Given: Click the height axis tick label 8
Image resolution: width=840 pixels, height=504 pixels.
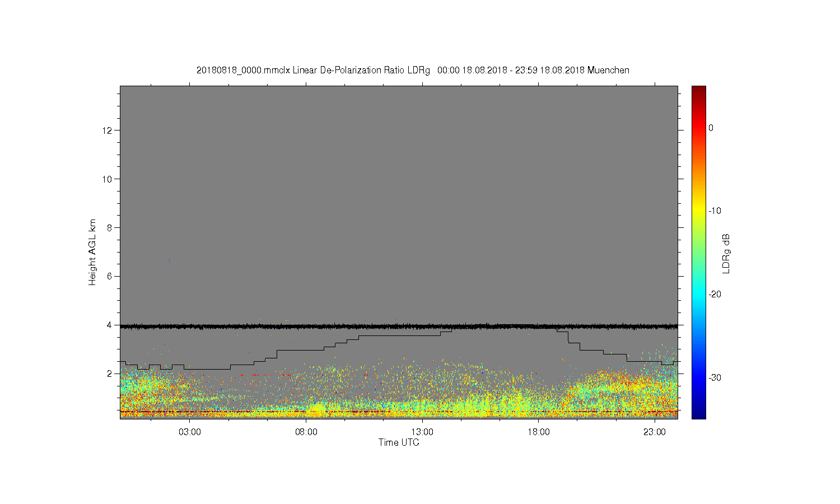Looking at the screenshot, I should (109, 227).
